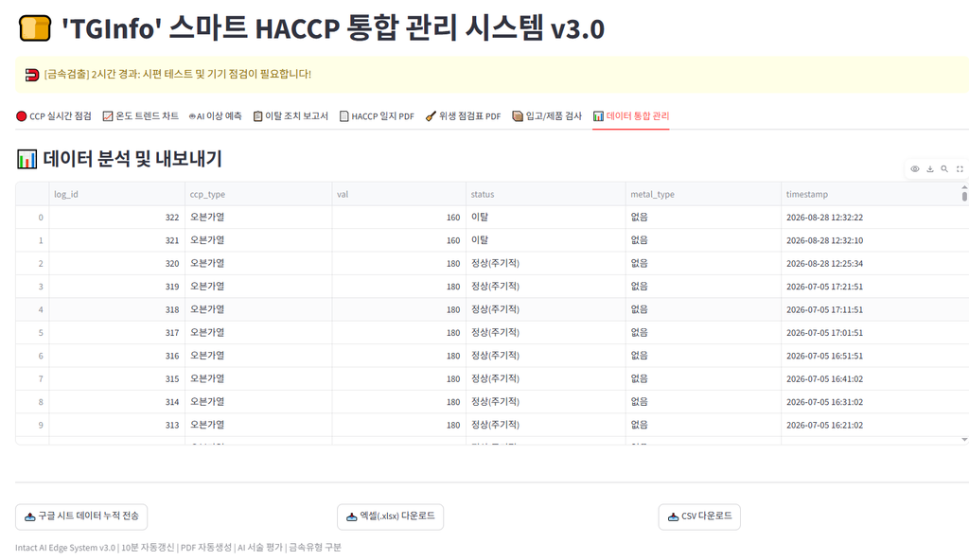Click the table download icon
Viewport: 969px width, 560px height.
929,168
